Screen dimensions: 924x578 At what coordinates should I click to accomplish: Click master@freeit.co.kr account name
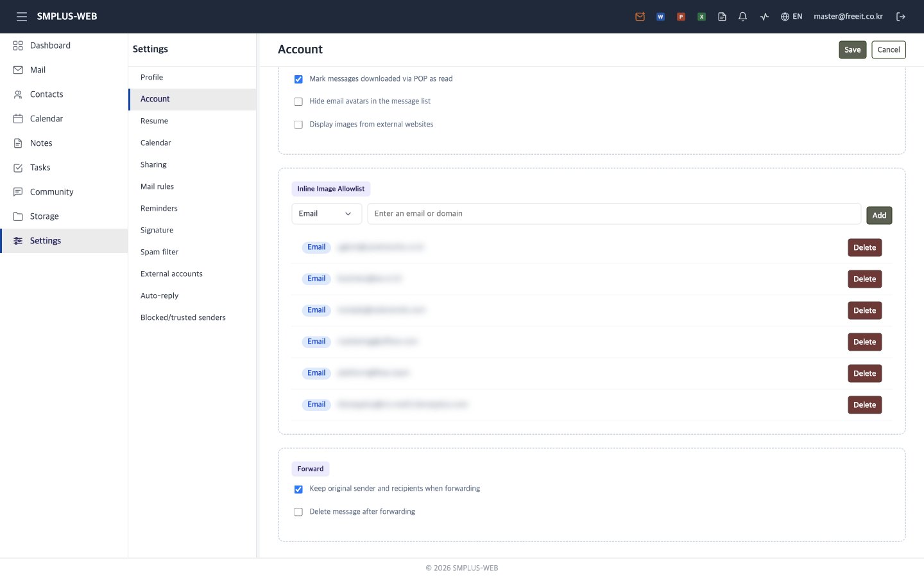point(848,17)
